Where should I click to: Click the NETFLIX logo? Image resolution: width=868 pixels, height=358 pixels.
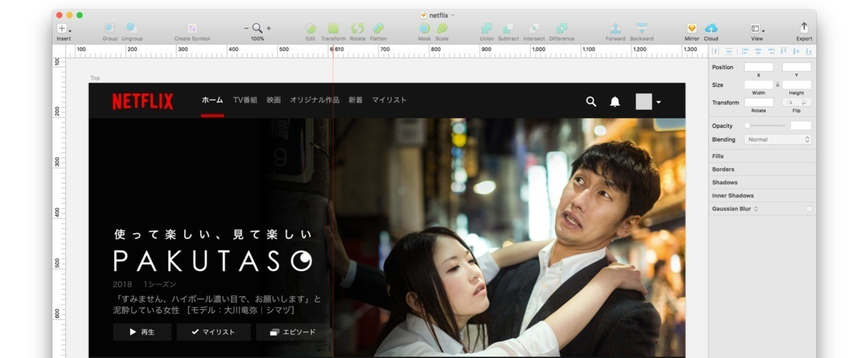pos(142,101)
